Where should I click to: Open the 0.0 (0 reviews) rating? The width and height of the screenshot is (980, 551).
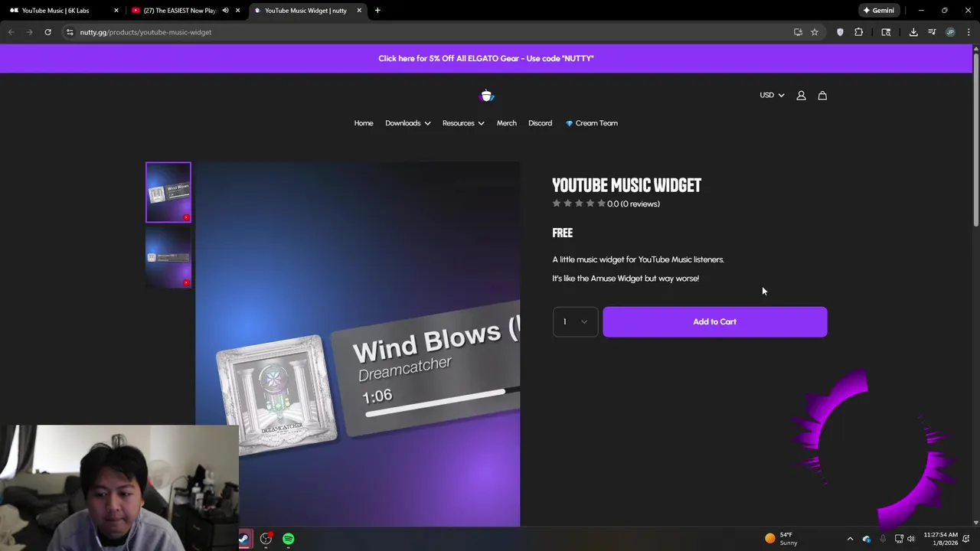(606, 204)
